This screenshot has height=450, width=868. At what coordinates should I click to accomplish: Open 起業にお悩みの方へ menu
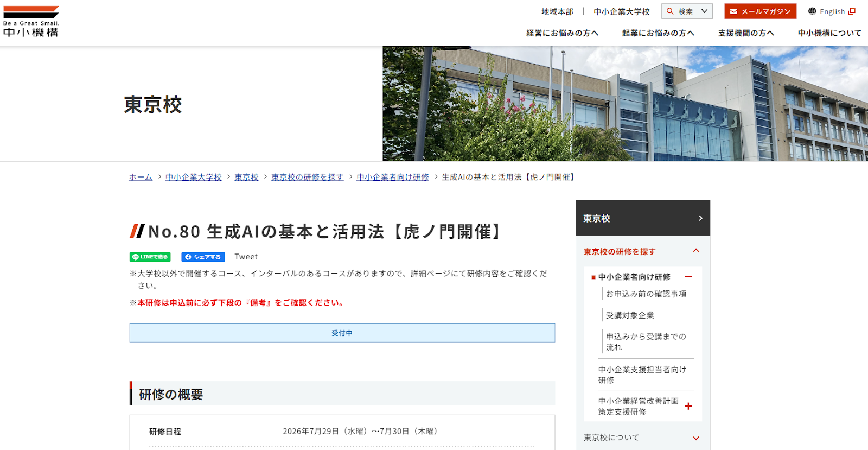pos(658,33)
